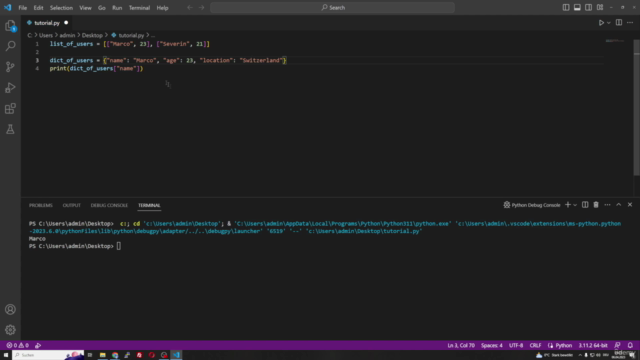Image resolution: width=640 pixels, height=360 pixels.
Task: Expand the run options dropdown arrow
Action: point(609,23)
